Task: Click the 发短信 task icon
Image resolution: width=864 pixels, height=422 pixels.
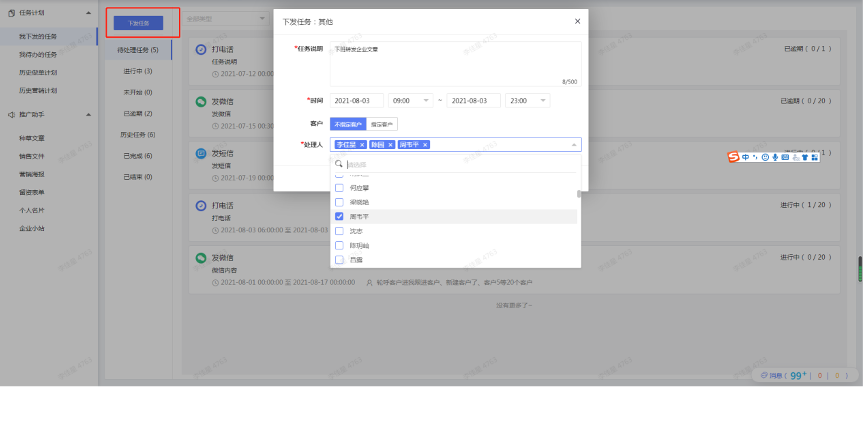Action: 201,154
